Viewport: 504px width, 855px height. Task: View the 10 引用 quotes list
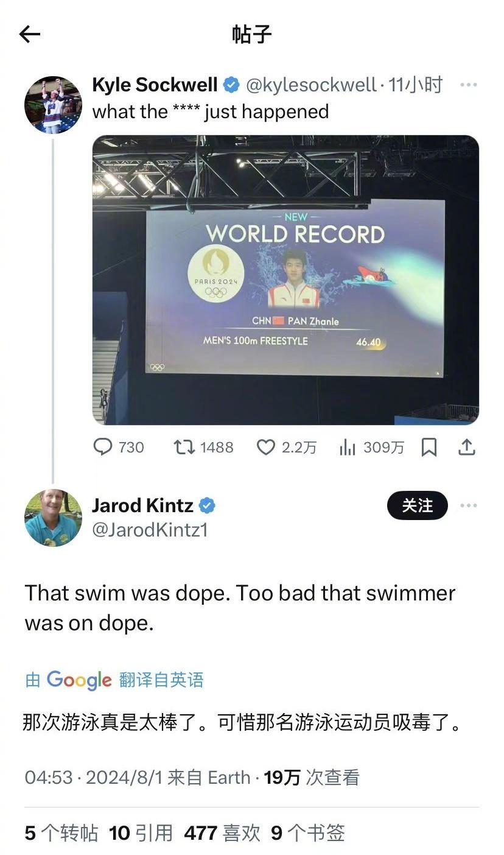pyautogui.click(x=141, y=832)
